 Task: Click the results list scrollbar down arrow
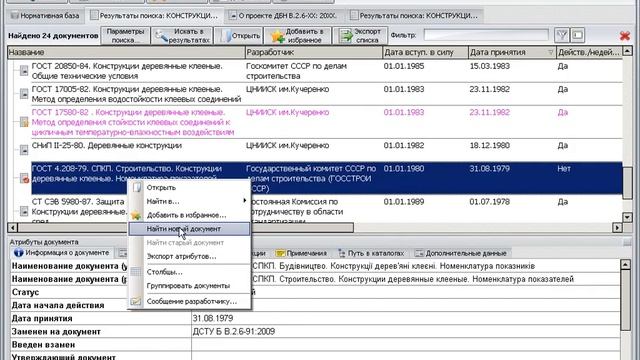pyautogui.click(x=627, y=217)
